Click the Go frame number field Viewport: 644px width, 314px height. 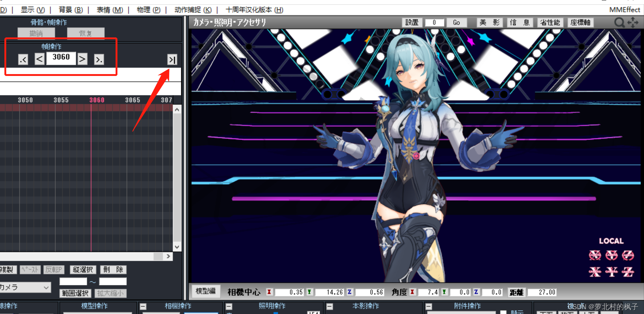pyautogui.click(x=434, y=23)
